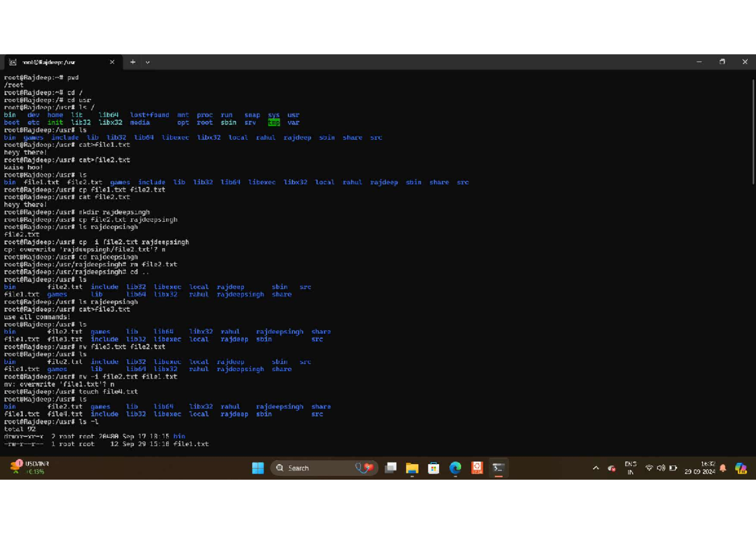This screenshot has width=756, height=534.
Task: Mute the system volume
Action: 661,468
